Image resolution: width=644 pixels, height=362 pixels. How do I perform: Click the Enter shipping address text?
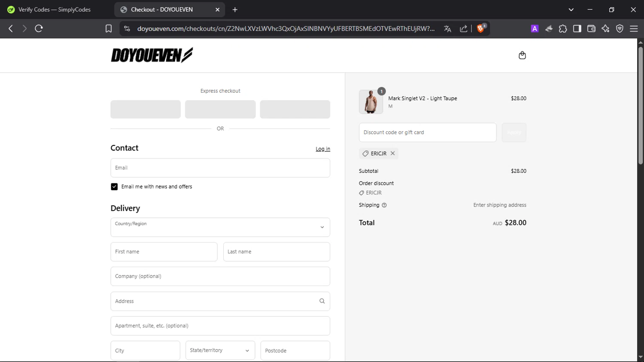[500, 205]
